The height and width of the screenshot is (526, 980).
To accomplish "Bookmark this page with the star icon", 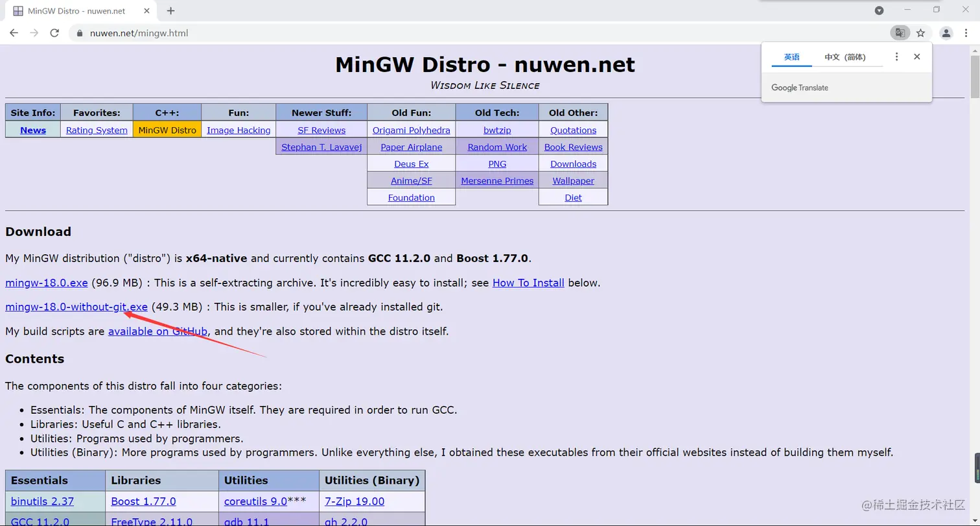I will (920, 33).
